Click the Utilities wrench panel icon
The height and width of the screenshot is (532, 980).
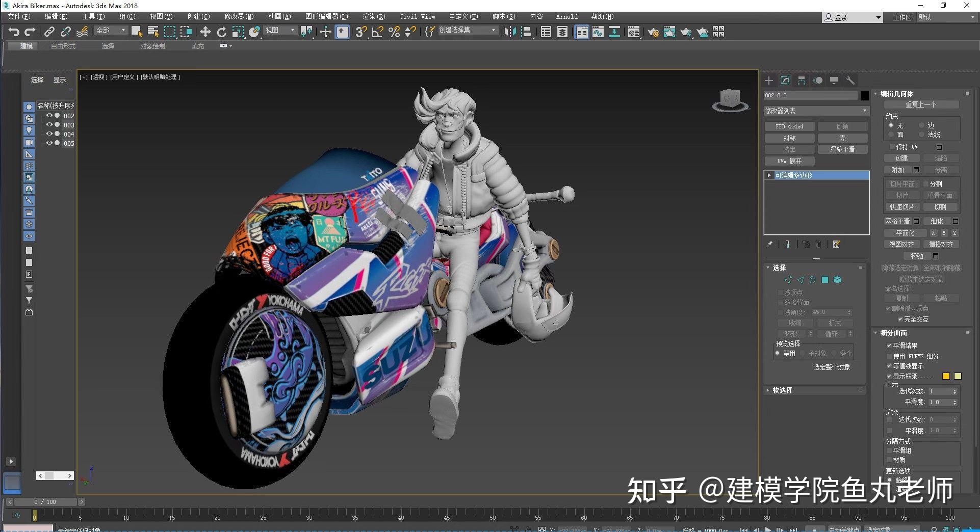850,80
